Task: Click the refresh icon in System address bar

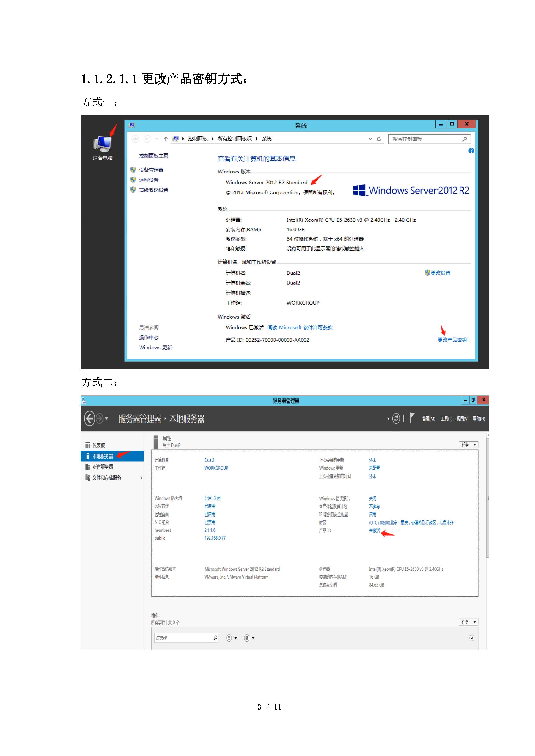Action: tap(379, 139)
